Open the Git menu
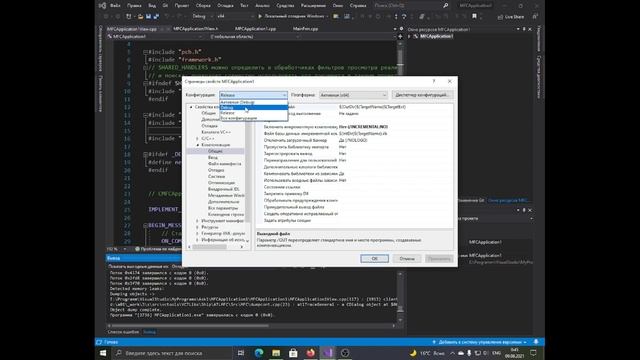 (x=165, y=6)
